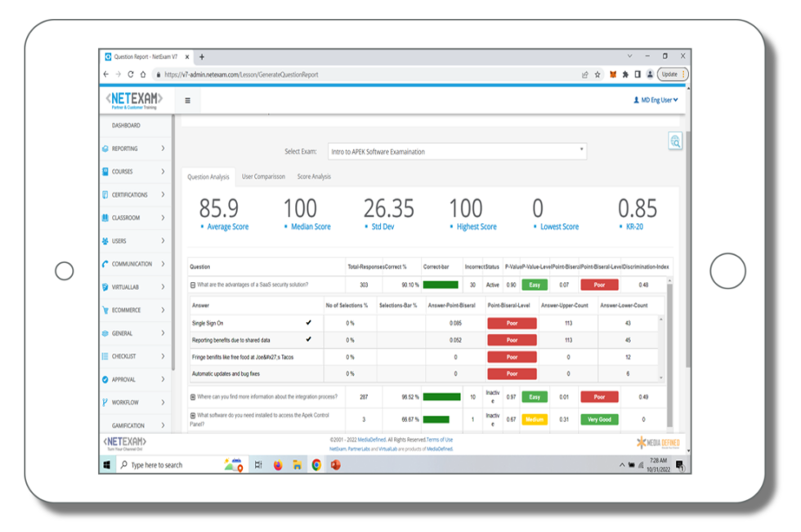Click the Reporting icon in the sidebar
The width and height of the screenshot is (801, 532).
pyautogui.click(x=105, y=149)
